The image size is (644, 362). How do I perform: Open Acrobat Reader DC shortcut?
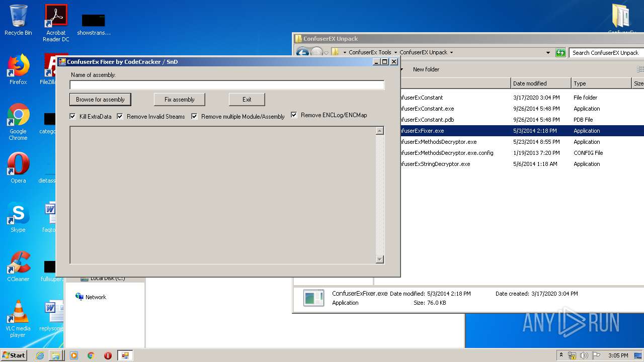tap(56, 23)
